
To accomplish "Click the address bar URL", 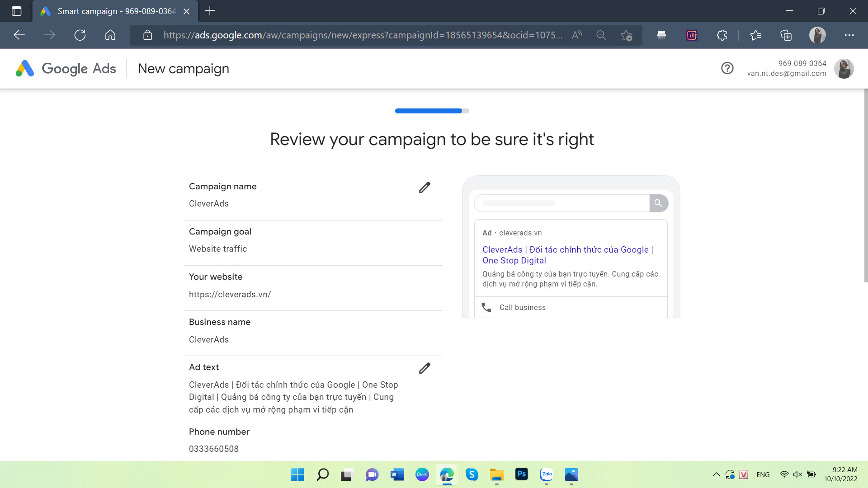I will (x=363, y=35).
